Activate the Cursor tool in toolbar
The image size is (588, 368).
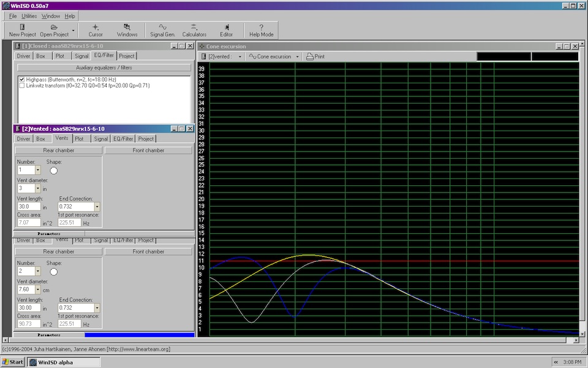pos(96,30)
